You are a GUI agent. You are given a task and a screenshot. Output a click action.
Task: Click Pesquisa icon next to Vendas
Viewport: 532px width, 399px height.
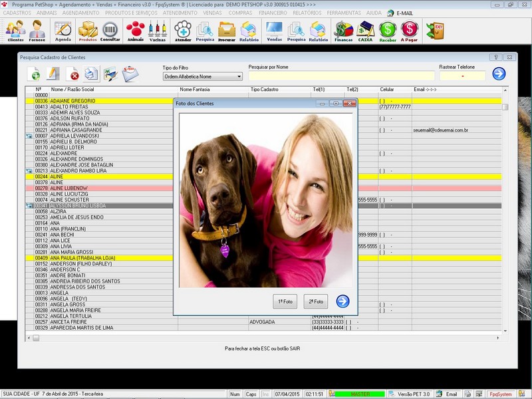[x=296, y=31]
